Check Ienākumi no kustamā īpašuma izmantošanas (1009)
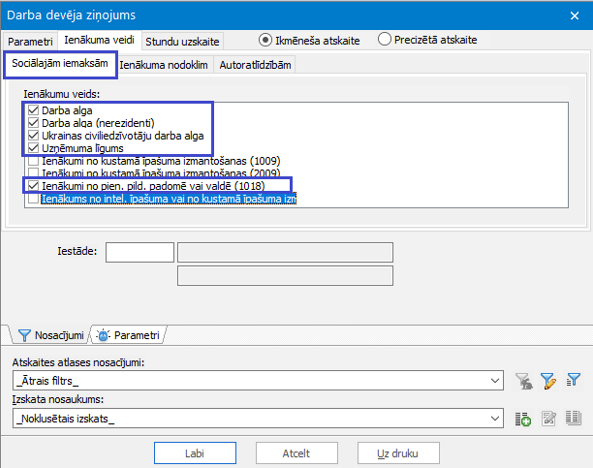Image resolution: width=593 pixels, height=468 pixels. click(33, 161)
